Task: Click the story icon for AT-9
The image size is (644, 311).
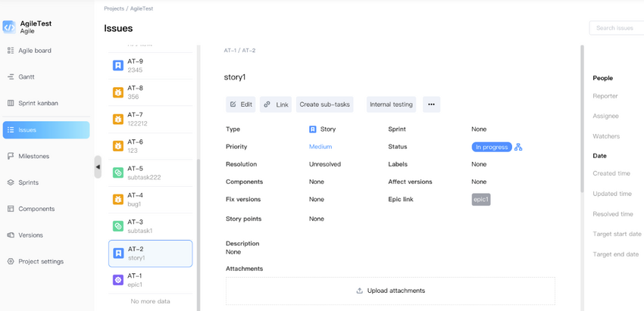Action: click(x=118, y=66)
